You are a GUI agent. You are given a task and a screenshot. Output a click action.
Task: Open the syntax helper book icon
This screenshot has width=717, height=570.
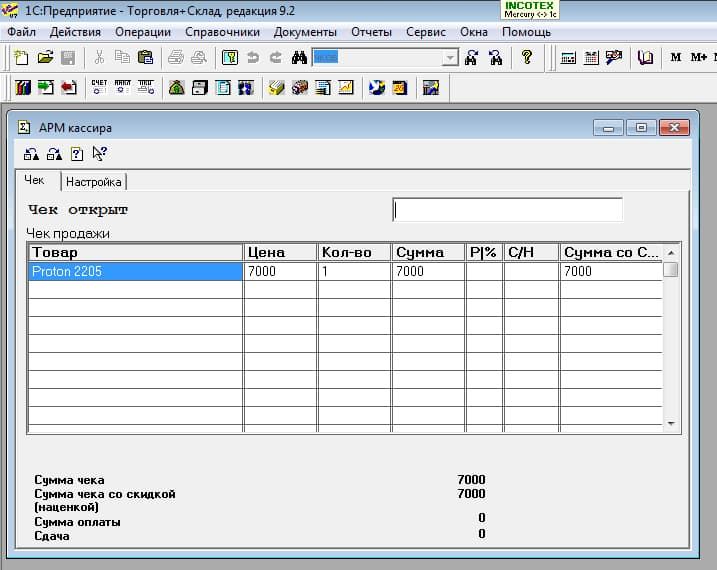point(645,58)
